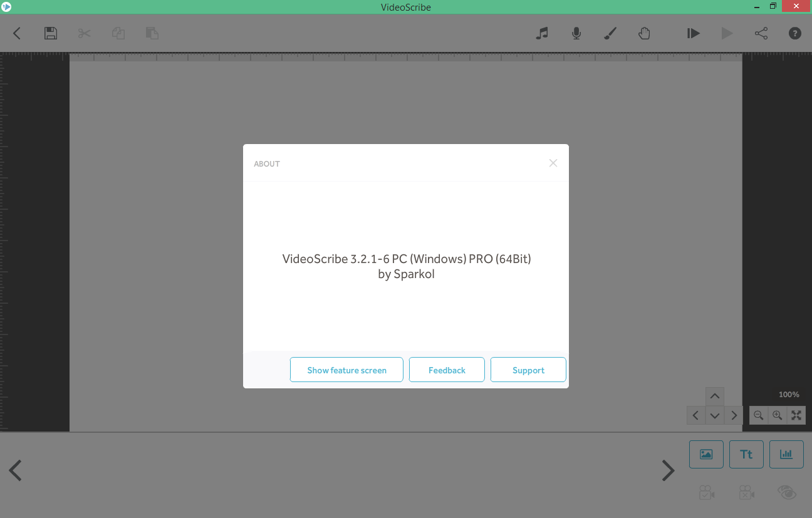Save the scribe with floppy disk icon
The height and width of the screenshot is (518, 812).
point(51,33)
